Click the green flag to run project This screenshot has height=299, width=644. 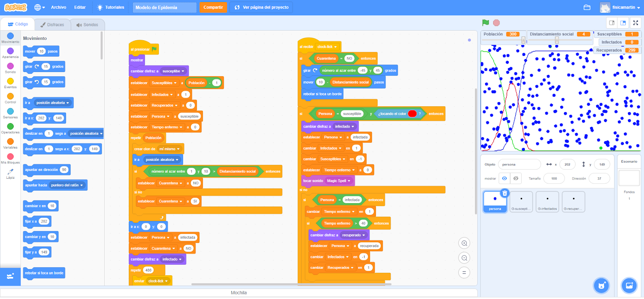[x=485, y=23]
